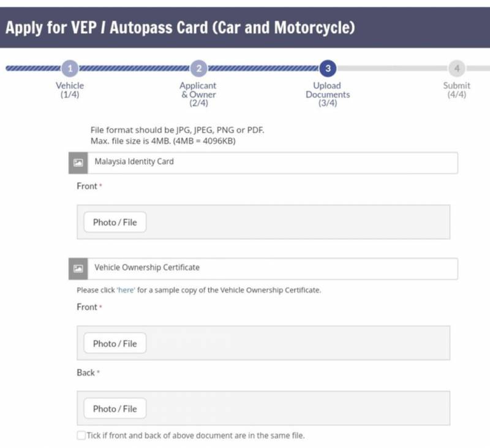Image resolution: width=490 pixels, height=448 pixels.
Task: Click step 1 Vehicle circle
Action: 70,68
